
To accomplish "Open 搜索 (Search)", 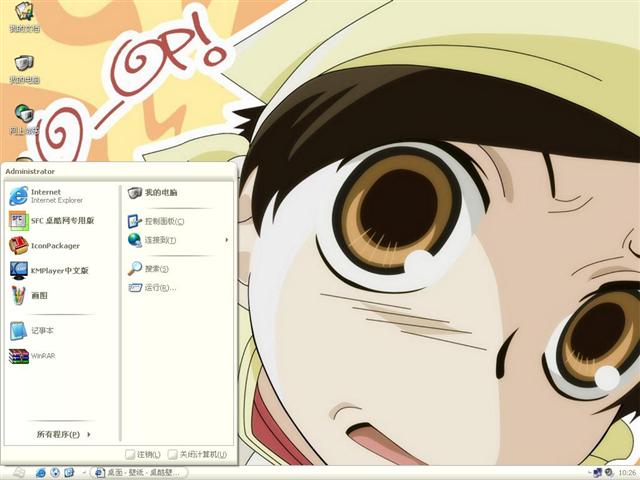I will pos(178,269).
